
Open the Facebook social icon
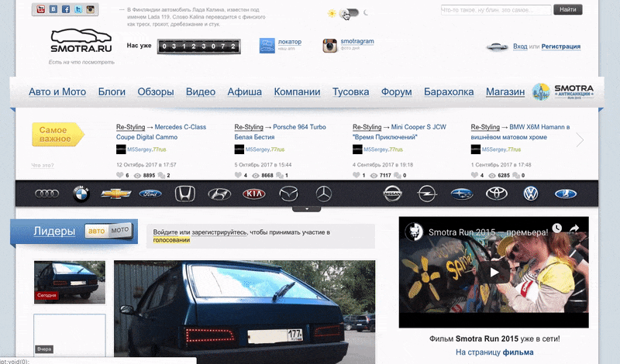pos(66,9)
